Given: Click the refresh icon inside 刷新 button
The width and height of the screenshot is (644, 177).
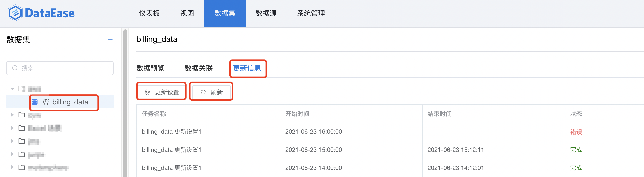Looking at the screenshot, I should (203, 92).
